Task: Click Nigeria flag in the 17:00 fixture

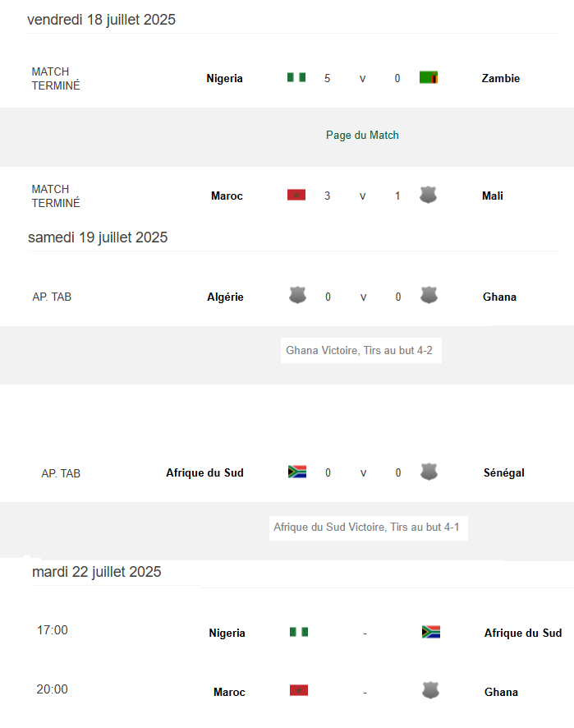Action: click(x=299, y=632)
